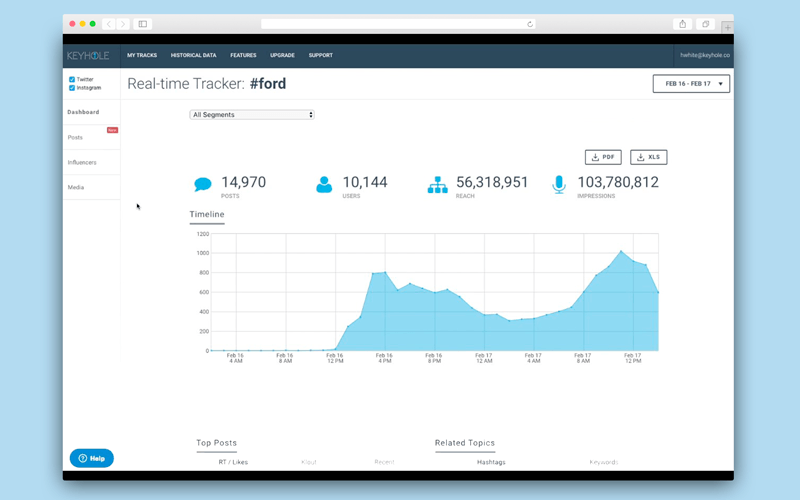The width and height of the screenshot is (800, 500).
Task: Click the 10,144 users count
Action: pos(365,182)
